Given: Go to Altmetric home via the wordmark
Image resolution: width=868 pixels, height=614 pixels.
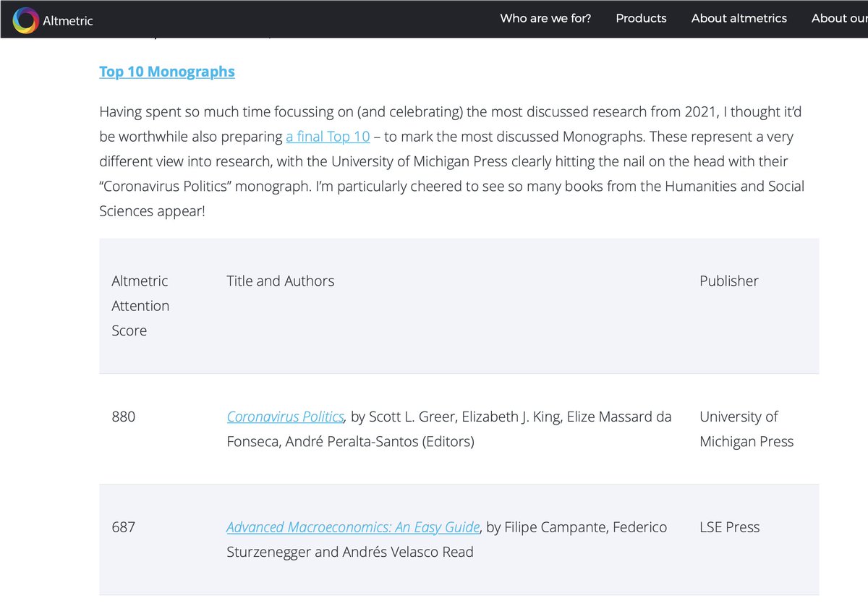Looking at the screenshot, I should (67, 20).
